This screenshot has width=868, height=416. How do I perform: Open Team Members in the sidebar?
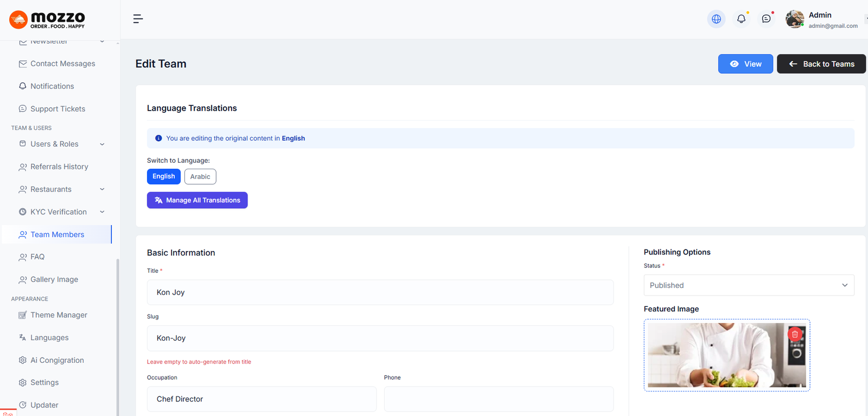57,234
